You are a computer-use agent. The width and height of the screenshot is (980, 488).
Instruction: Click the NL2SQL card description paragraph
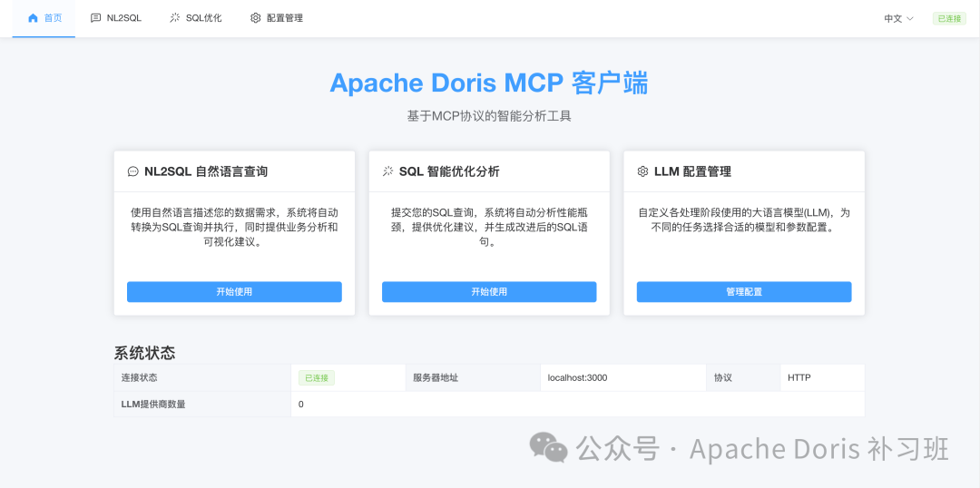[x=234, y=228]
